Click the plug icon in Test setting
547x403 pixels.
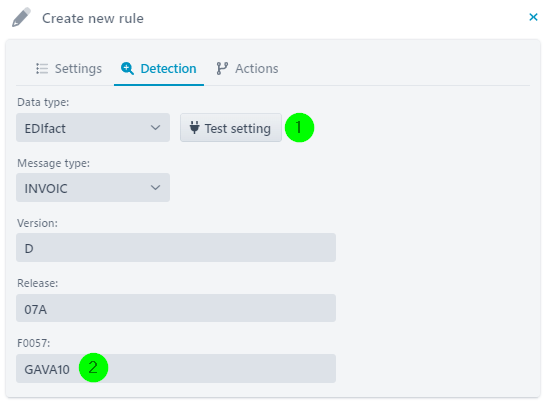coord(194,127)
